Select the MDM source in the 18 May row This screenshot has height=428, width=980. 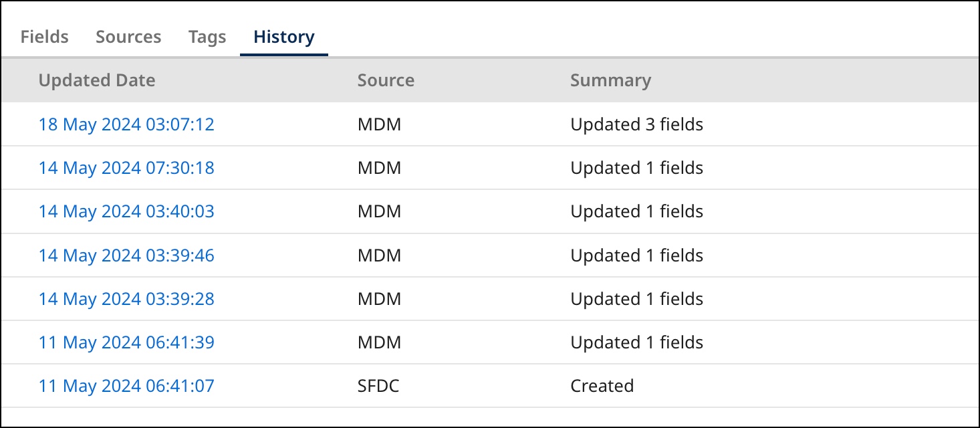pos(379,124)
